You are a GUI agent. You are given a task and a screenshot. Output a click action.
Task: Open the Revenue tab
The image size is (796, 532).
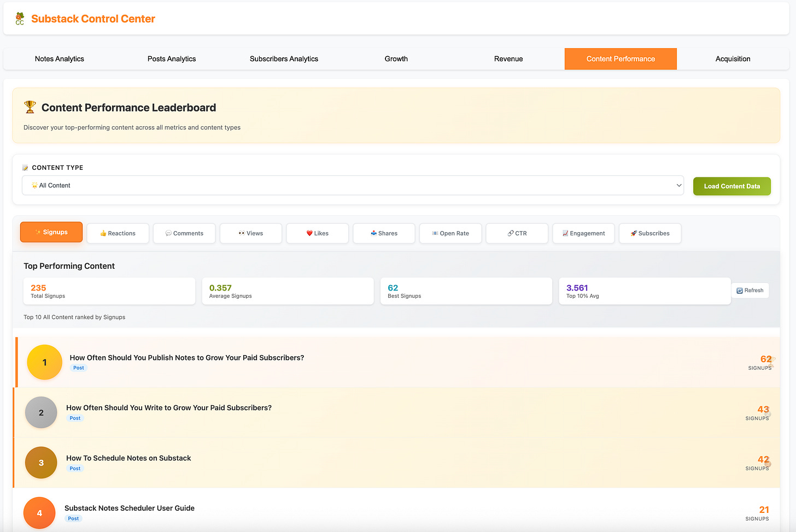pos(508,59)
